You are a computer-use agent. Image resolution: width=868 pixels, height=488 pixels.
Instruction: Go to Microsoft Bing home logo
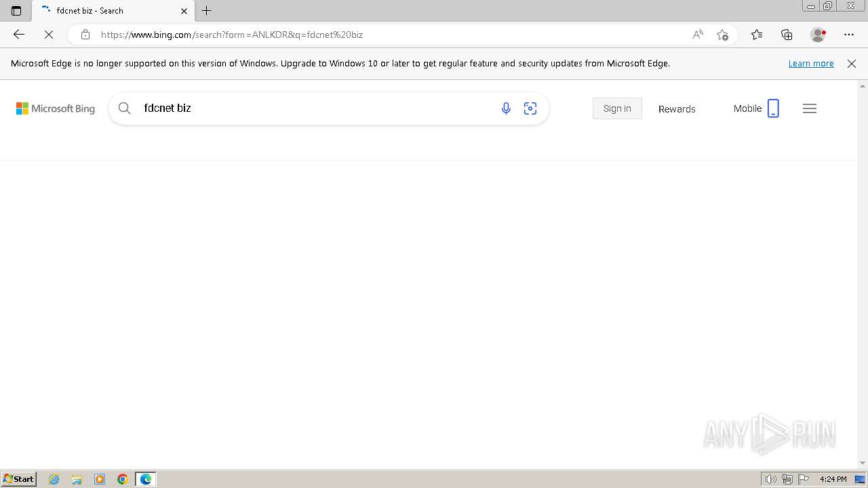(x=56, y=108)
